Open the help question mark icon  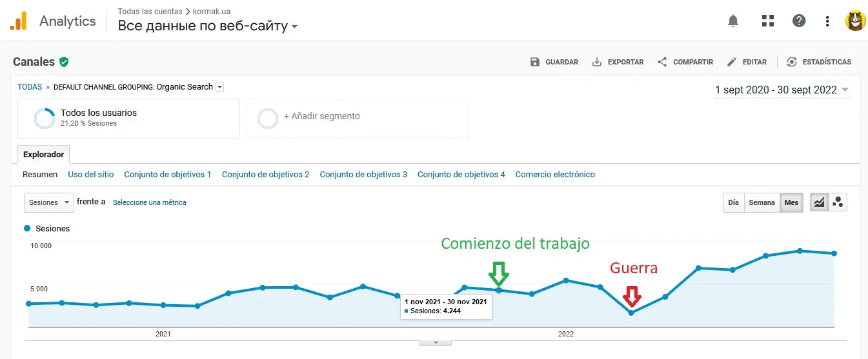click(x=799, y=21)
